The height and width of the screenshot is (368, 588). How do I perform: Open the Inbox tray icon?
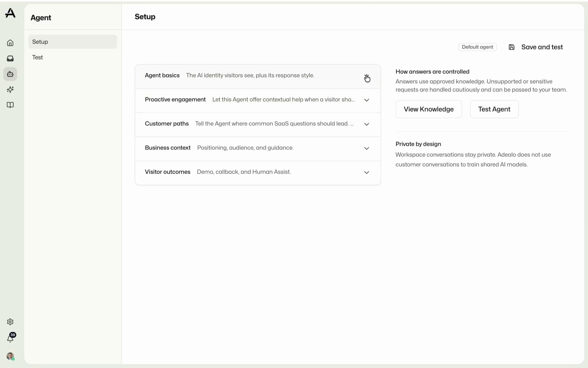coord(10,58)
